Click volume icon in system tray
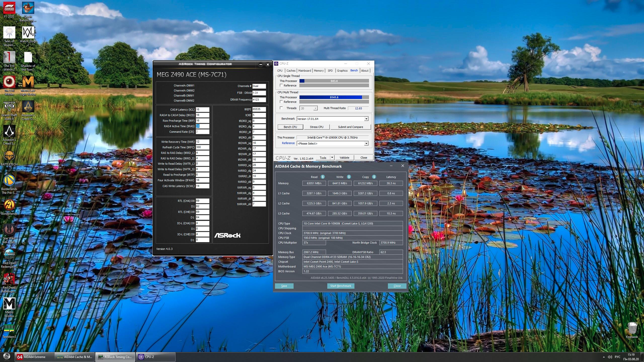This screenshot has width=644, height=362. 610,357
